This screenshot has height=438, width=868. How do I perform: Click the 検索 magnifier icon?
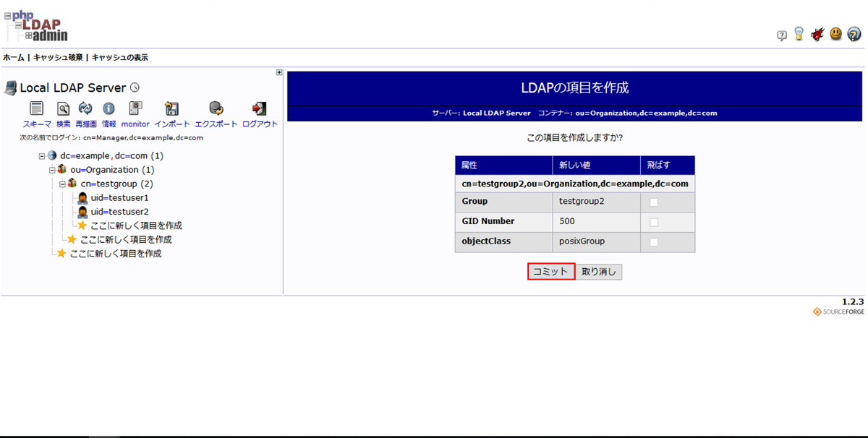coord(64,108)
